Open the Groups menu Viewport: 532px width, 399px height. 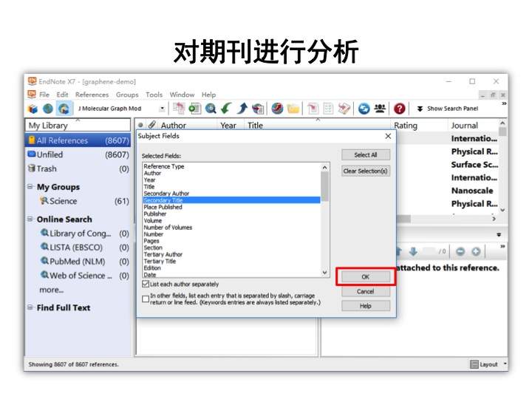pyautogui.click(x=127, y=95)
